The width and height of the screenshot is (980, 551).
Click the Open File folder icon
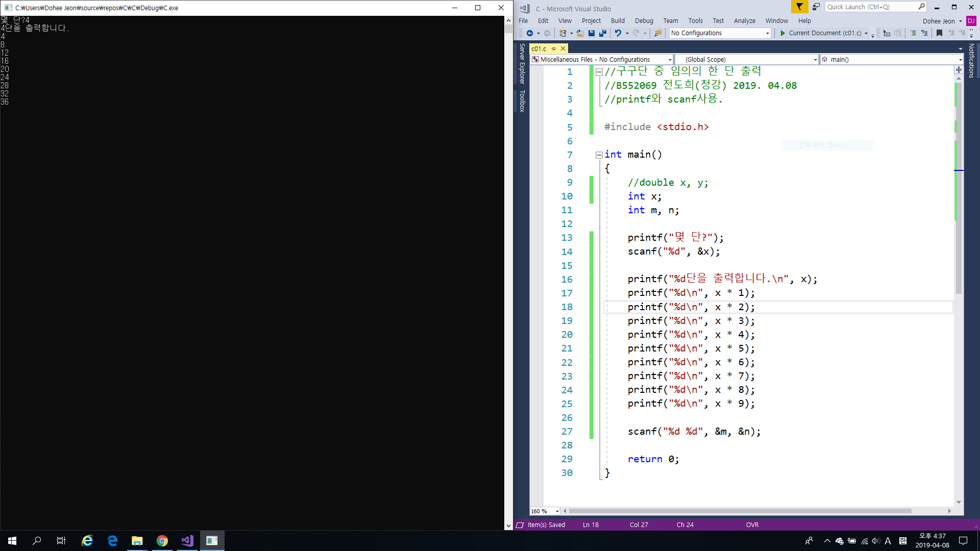[x=580, y=33]
